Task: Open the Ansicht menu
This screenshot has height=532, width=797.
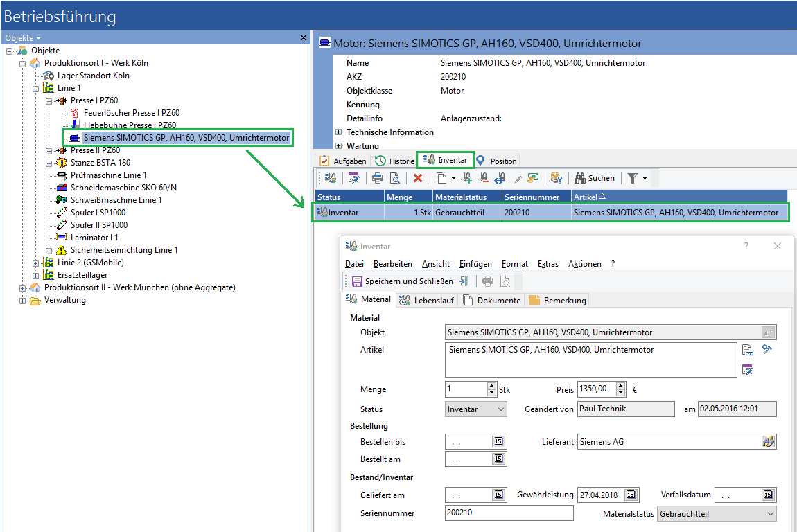Action: (x=436, y=264)
